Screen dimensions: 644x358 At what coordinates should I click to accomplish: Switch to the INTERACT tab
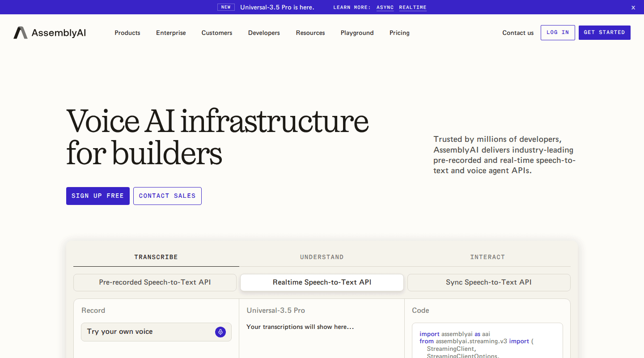point(487,257)
